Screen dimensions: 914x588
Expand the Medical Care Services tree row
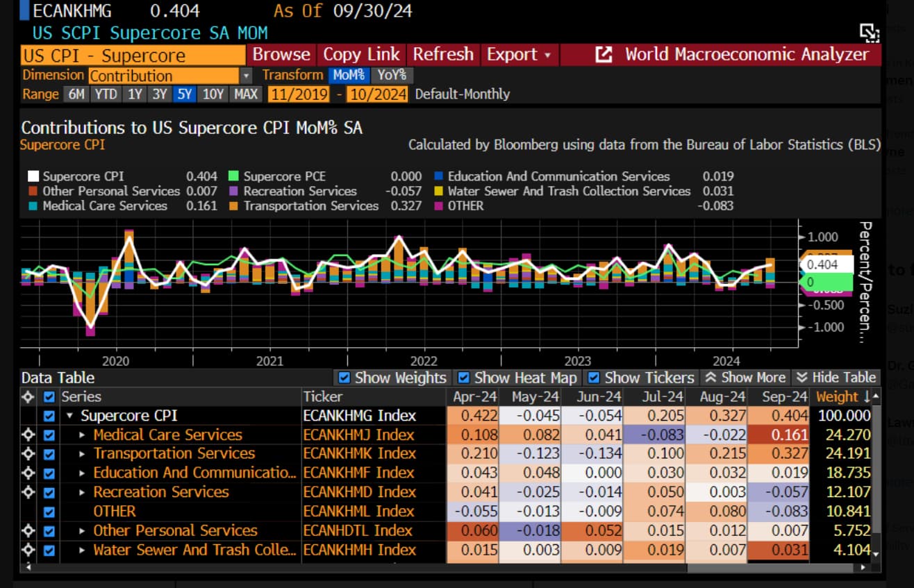[x=83, y=435]
